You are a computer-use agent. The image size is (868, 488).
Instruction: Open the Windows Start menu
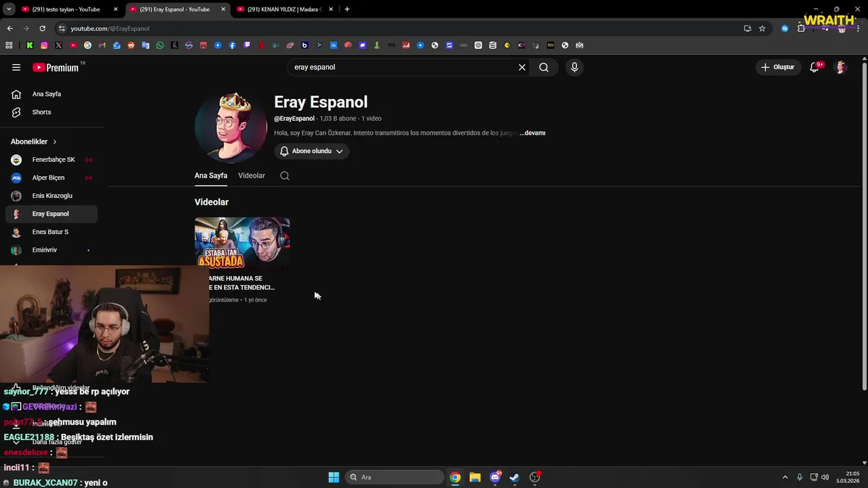(x=334, y=477)
